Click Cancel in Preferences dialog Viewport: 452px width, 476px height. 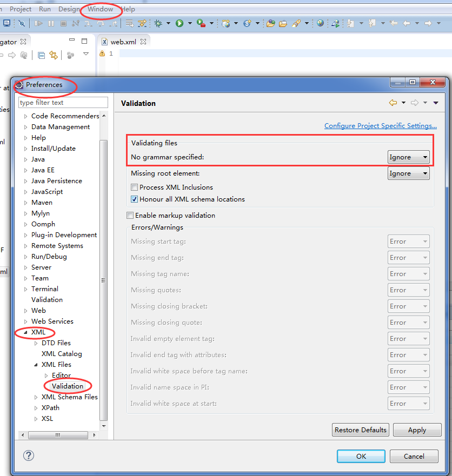tap(414, 456)
